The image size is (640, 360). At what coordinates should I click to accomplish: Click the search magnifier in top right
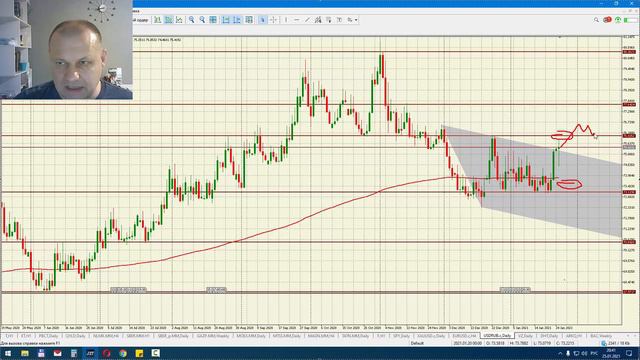pyautogui.click(x=596, y=20)
